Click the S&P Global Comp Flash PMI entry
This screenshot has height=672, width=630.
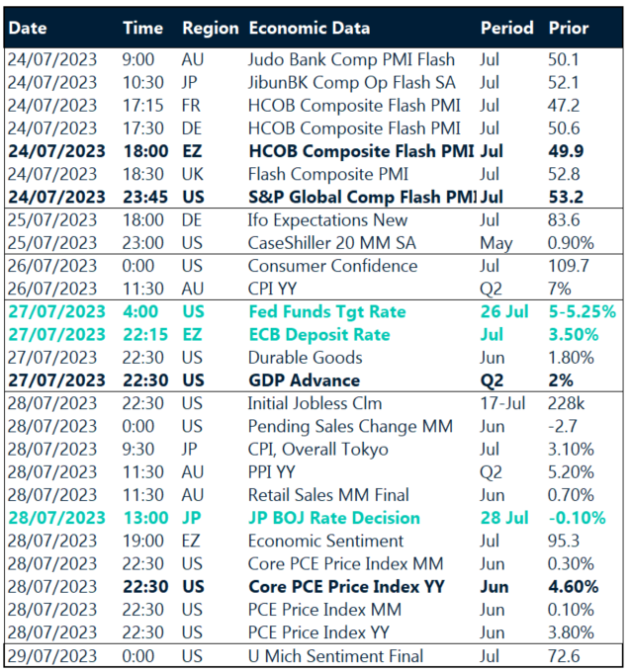coord(361,197)
